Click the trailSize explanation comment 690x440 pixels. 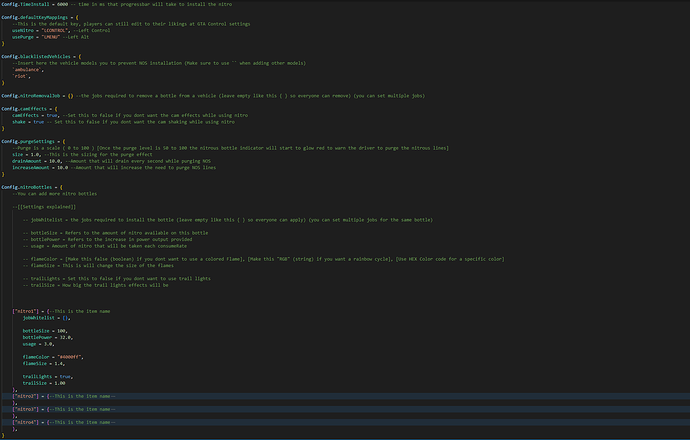coord(95,285)
